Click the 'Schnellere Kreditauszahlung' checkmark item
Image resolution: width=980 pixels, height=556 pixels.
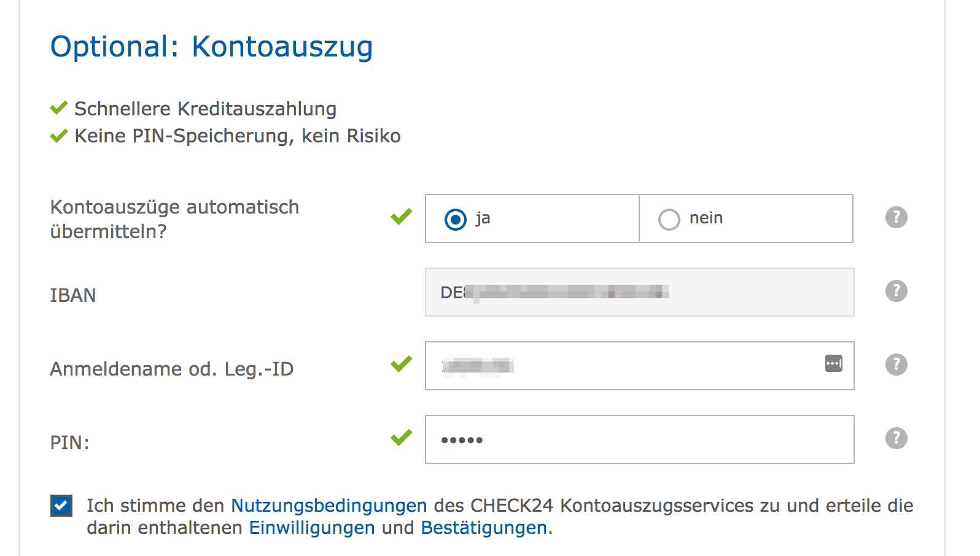tap(193, 109)
